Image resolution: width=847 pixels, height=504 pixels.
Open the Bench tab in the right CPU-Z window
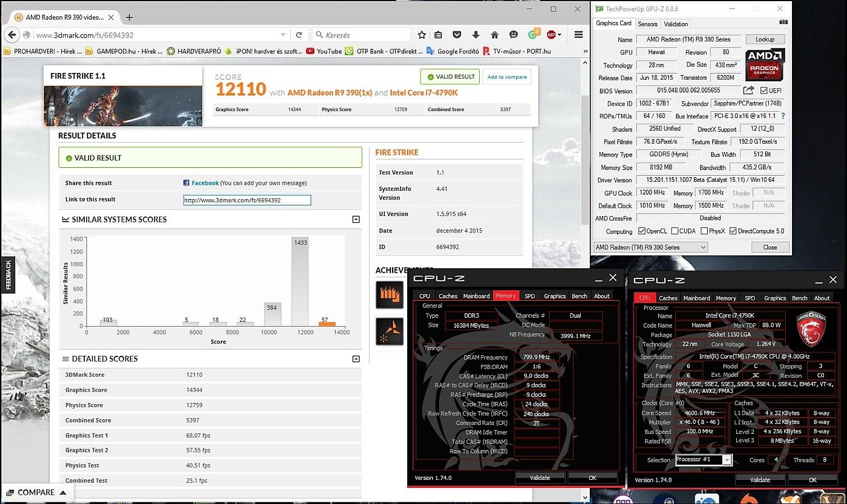799,298
